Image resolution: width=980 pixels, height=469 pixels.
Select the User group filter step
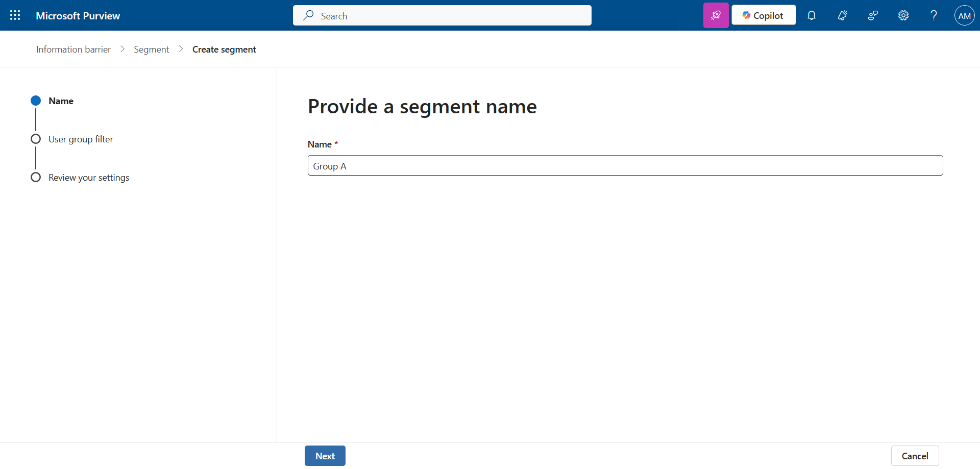click(81, 139)
